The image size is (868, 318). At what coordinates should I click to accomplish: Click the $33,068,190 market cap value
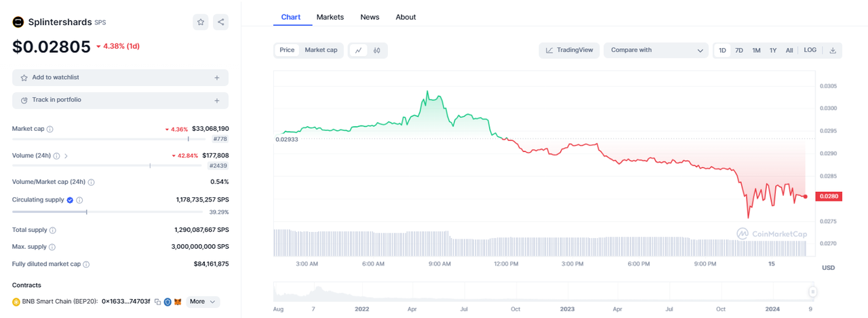210,129
